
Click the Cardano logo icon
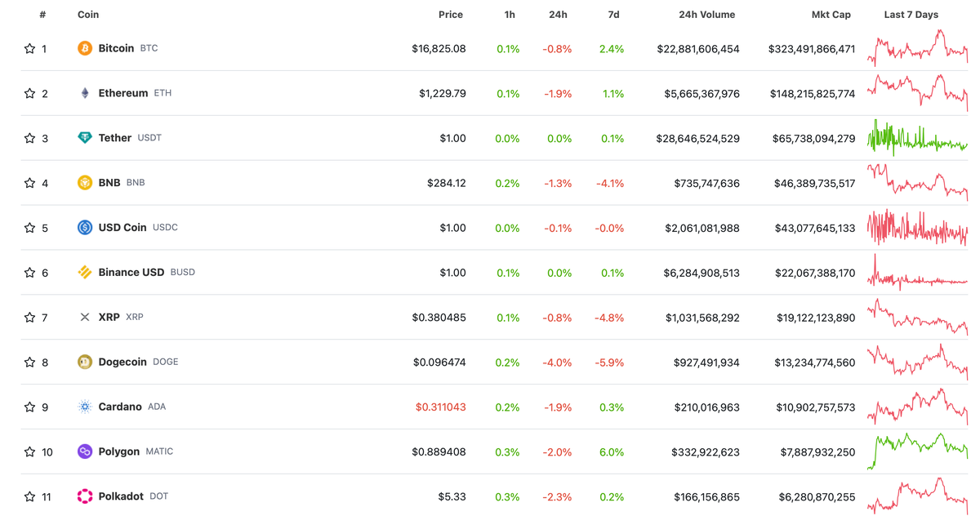click(x=85, y=407)
